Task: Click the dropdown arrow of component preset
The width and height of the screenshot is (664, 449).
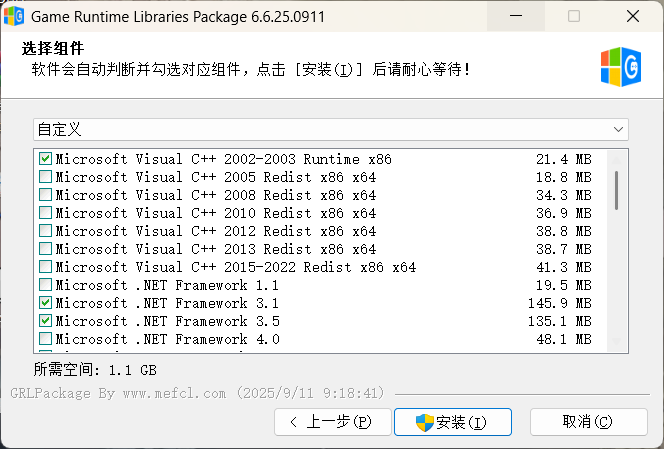Action: click(x=619, y=130)
